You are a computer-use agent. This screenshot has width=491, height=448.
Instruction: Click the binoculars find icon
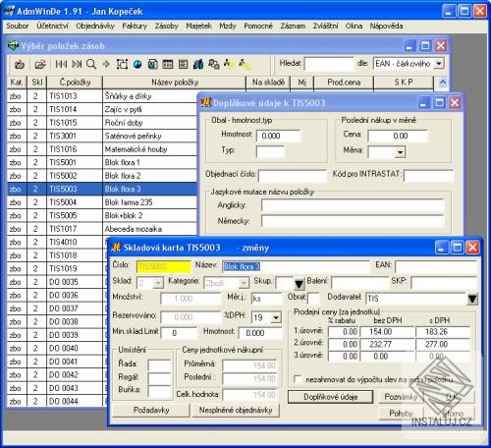click(x=198, y=64)
